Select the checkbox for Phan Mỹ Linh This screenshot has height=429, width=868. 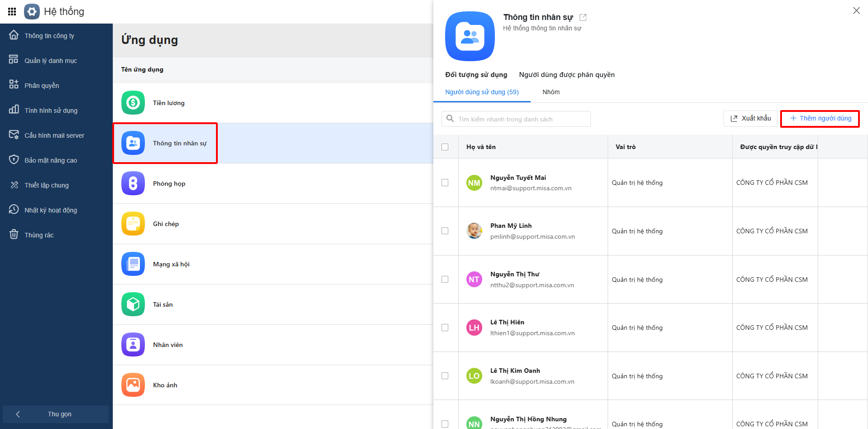coord(445,231)
